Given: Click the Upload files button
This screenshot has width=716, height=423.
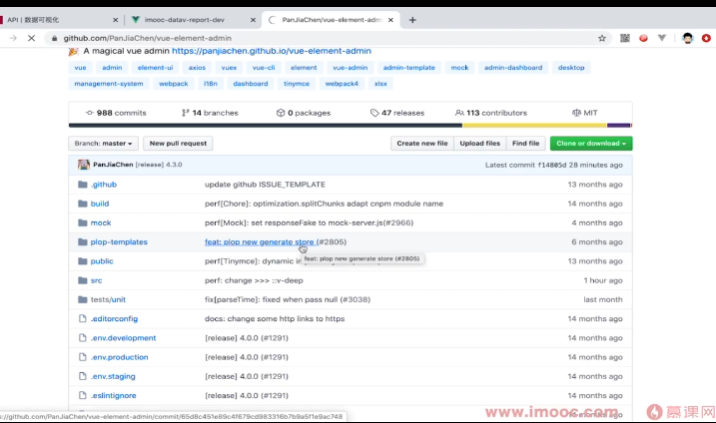Looking at the screenshot, I should pyautogui.click(x=479, y=143).
